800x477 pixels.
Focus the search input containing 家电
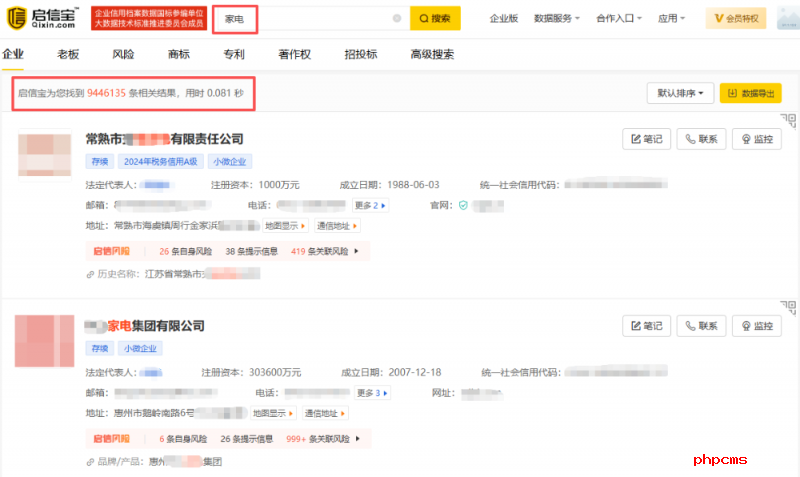[311, 19]
